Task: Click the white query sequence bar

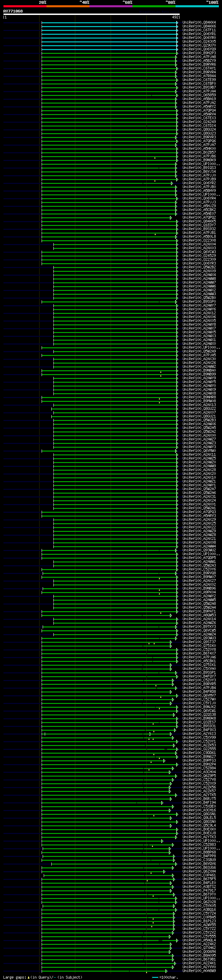Action: pyautogui.click(x=92, y=14)
